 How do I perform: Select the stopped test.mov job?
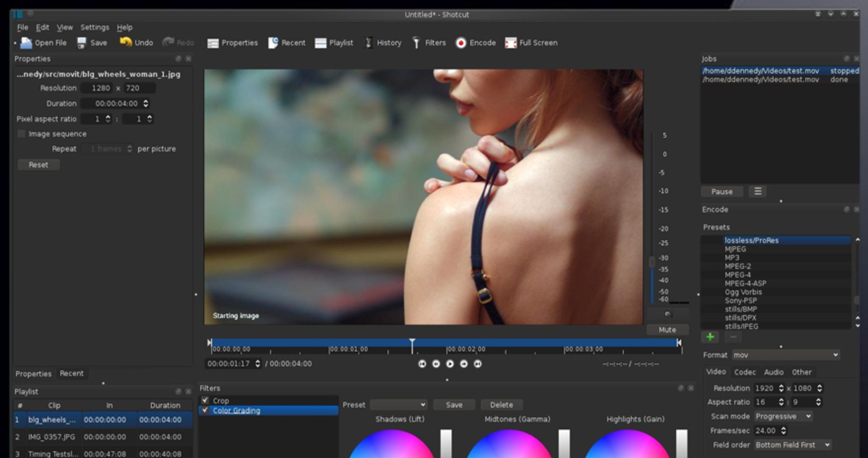[x=780, y=71]
